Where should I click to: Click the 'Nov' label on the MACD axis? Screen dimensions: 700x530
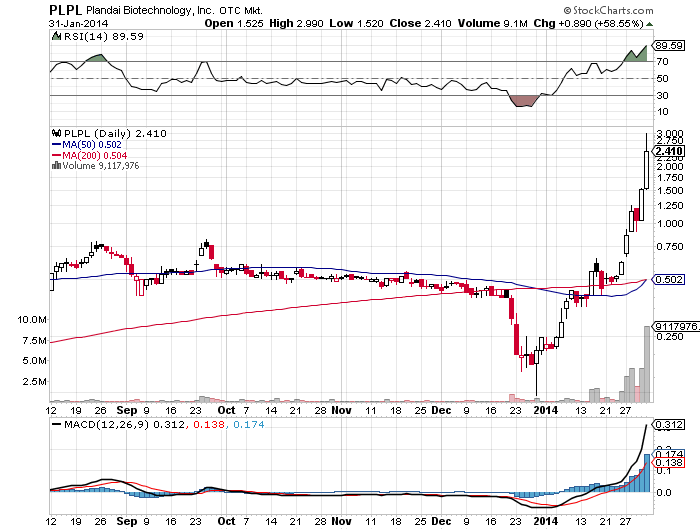coord(342,522)
